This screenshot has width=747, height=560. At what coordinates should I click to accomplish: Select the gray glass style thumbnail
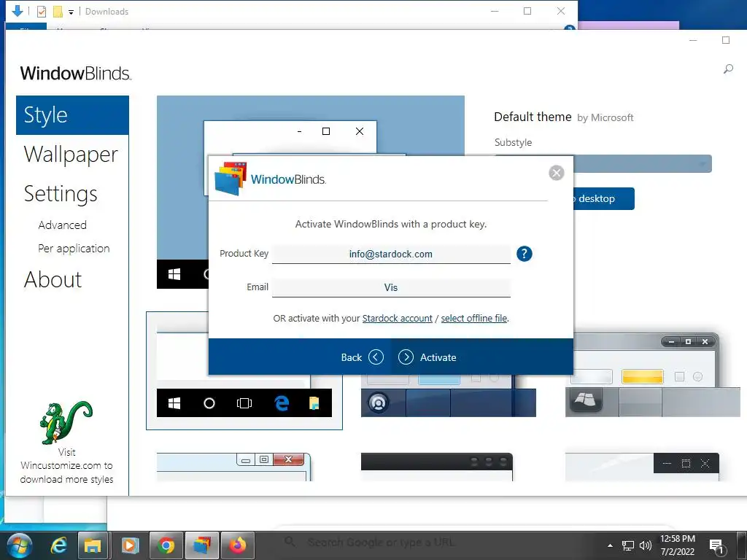tap(653, 376)
